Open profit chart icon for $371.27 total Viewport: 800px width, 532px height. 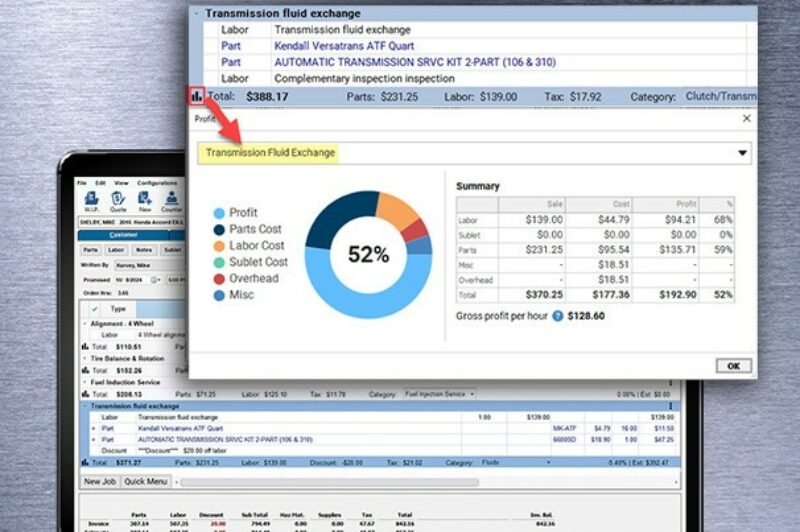(x=85, y=463)
